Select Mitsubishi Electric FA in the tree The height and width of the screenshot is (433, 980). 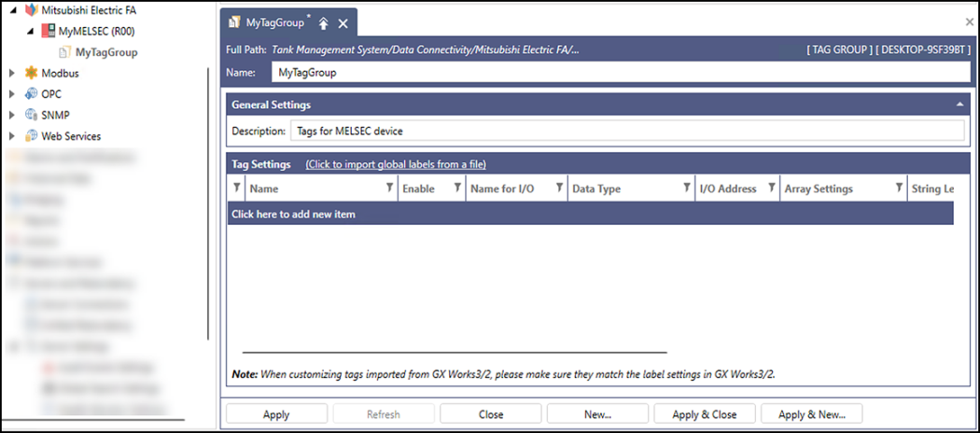(89, 10)
